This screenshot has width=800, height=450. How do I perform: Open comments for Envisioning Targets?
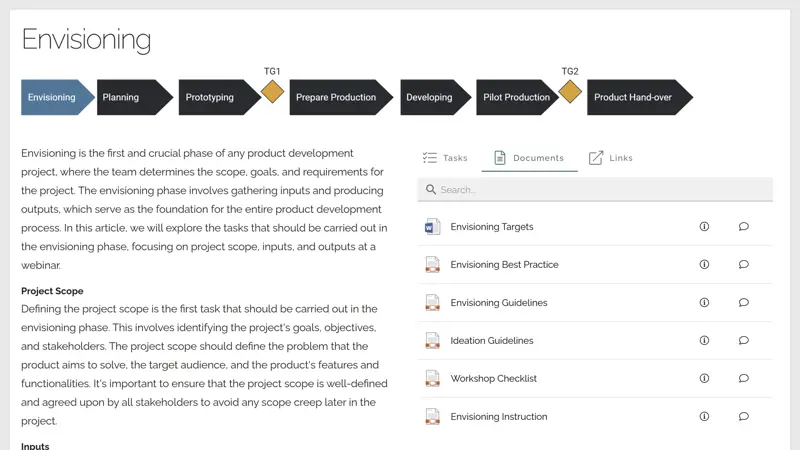743,227
